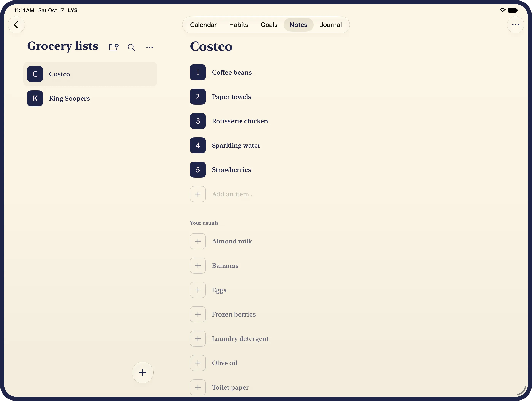Click the Grocery lists heading
Image resolution: width=532 pixels, height=401 pixels.
pos(63,46)
